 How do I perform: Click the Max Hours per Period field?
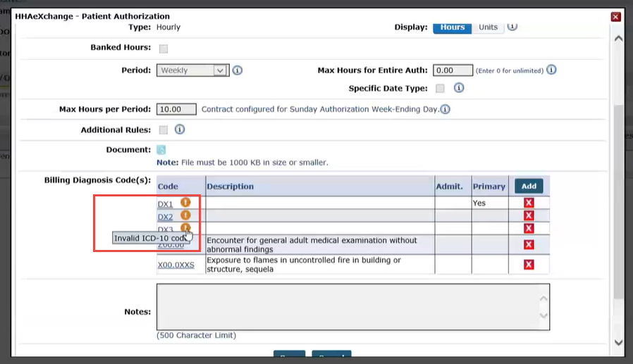pos(176,109)
